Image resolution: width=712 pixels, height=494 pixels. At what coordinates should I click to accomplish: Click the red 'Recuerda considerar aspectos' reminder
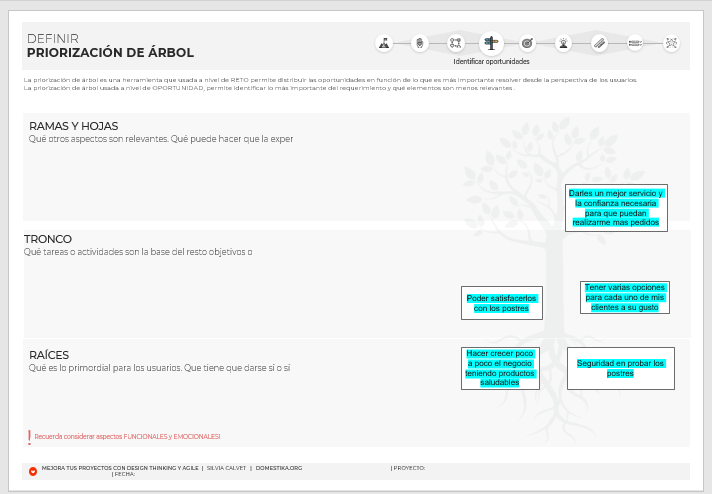pyautogui.click(x=127, y=437)
